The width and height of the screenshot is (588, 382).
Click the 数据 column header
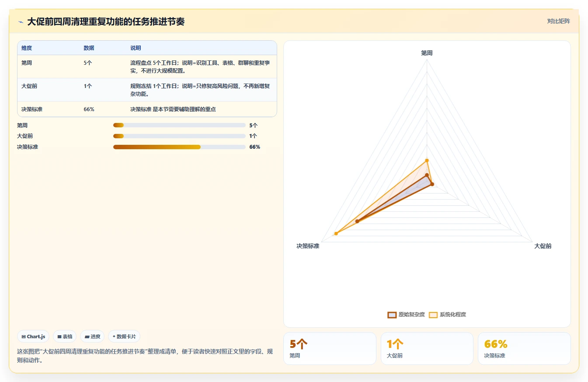click(x=89, y=48)
